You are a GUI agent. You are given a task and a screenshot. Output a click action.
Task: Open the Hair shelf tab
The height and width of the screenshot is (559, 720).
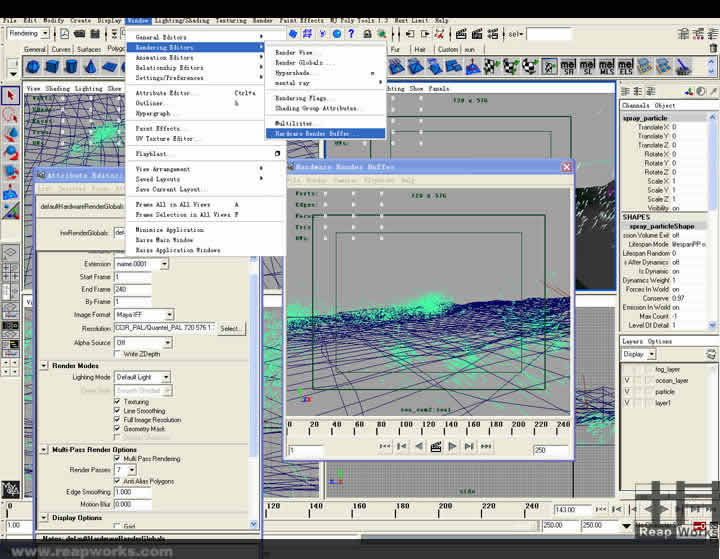point(420,49)
